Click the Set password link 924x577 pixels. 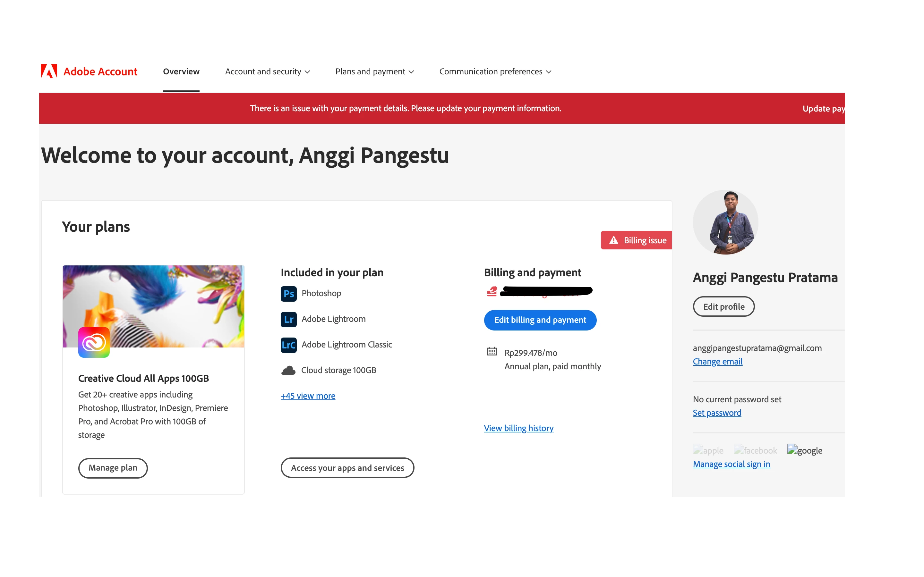[x=717, y=413]
